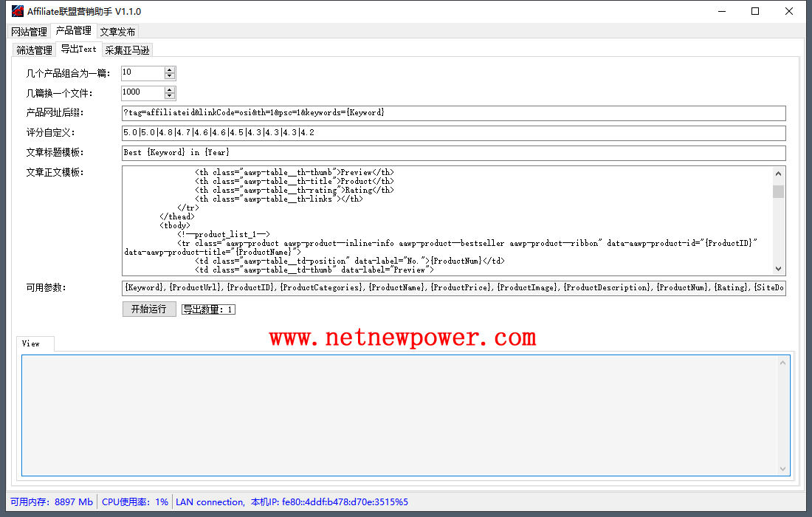The height and width of the screenshot is (517, 812).
Task: Decrease the articles-per-file spinner value
Action: (x=170, y=96)
